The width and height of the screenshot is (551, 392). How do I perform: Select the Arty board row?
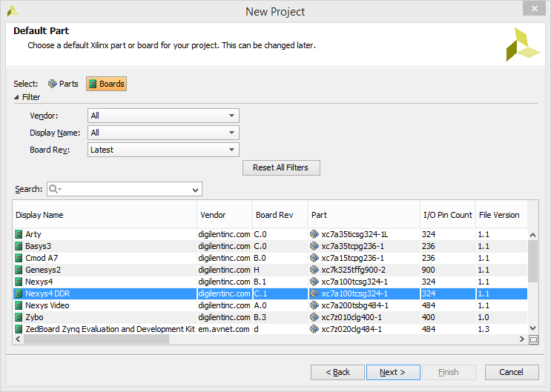click(x=270, y=234)
